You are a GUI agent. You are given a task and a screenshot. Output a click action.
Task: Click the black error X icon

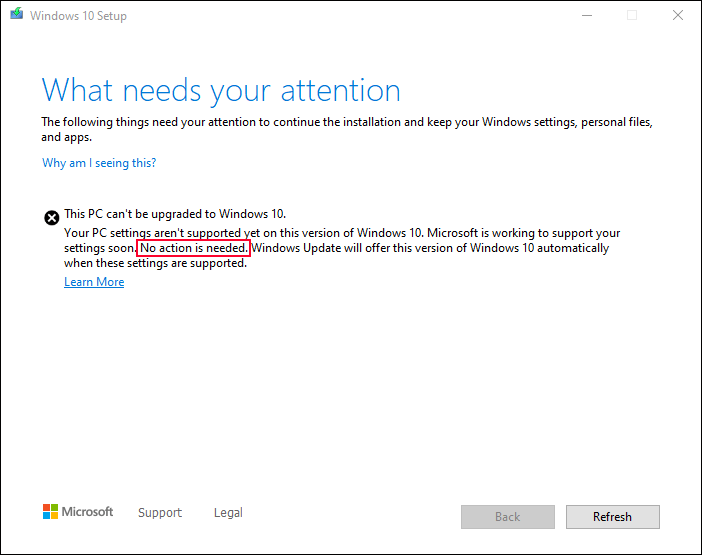pos(51,218)
